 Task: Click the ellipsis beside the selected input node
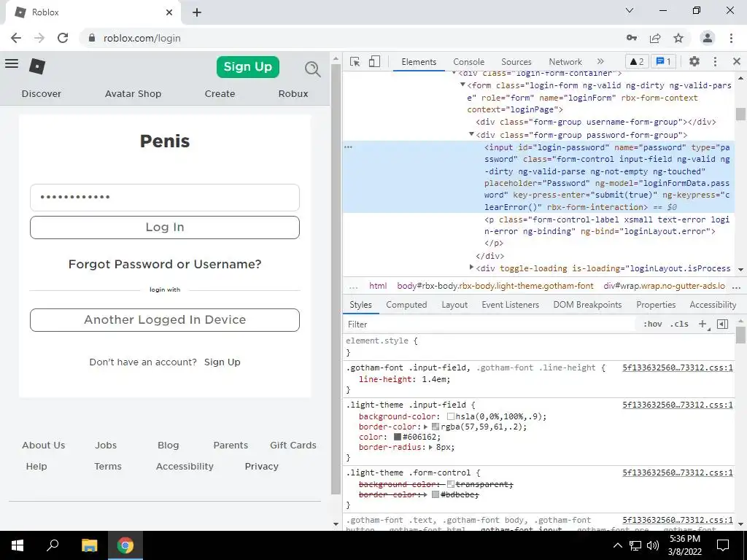(x=348, y=147)
